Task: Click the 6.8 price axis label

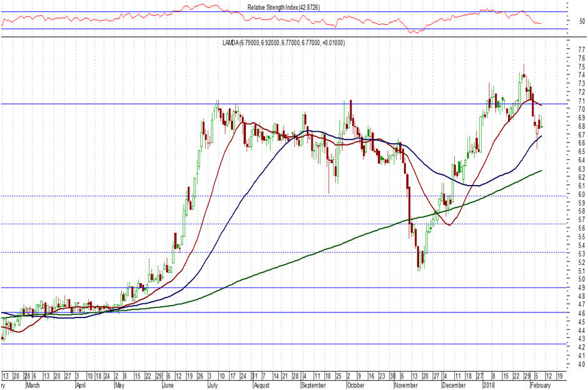Action: click(x=582, y=126)
